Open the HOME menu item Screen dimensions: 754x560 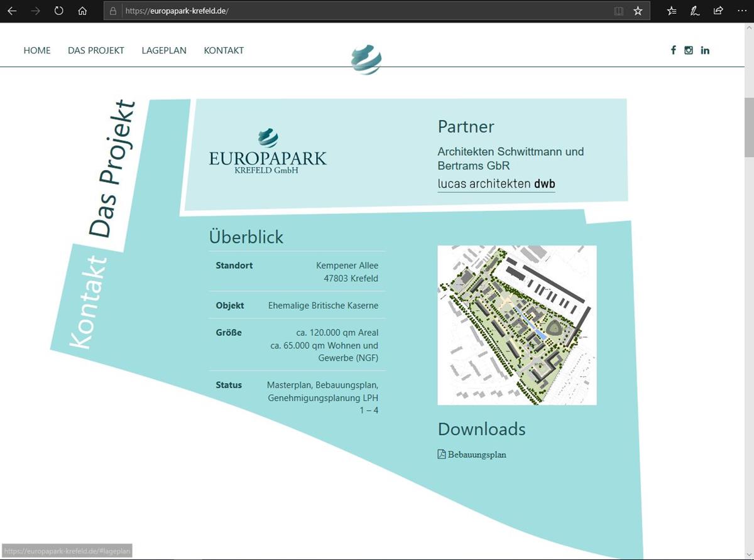point(37,50)
